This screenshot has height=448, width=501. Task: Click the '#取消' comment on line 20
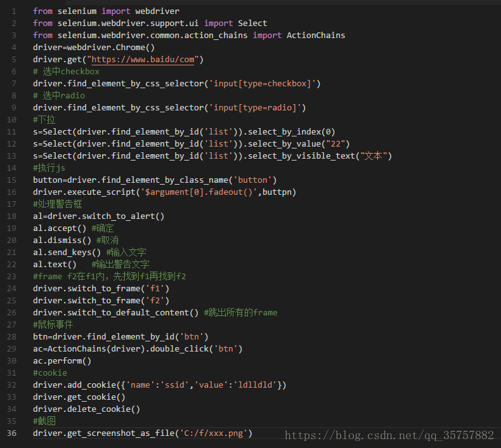click(x=107, y=240)
